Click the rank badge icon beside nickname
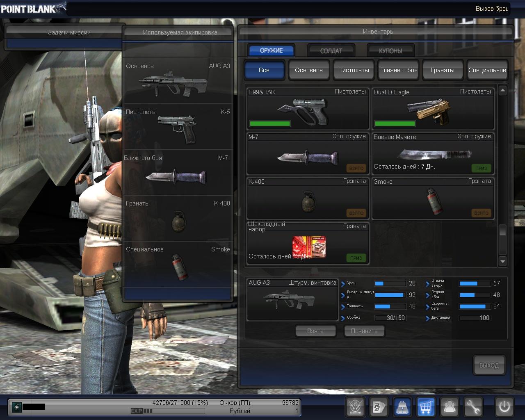This screenshot has width=525, height=420. (x=17, y=407)
